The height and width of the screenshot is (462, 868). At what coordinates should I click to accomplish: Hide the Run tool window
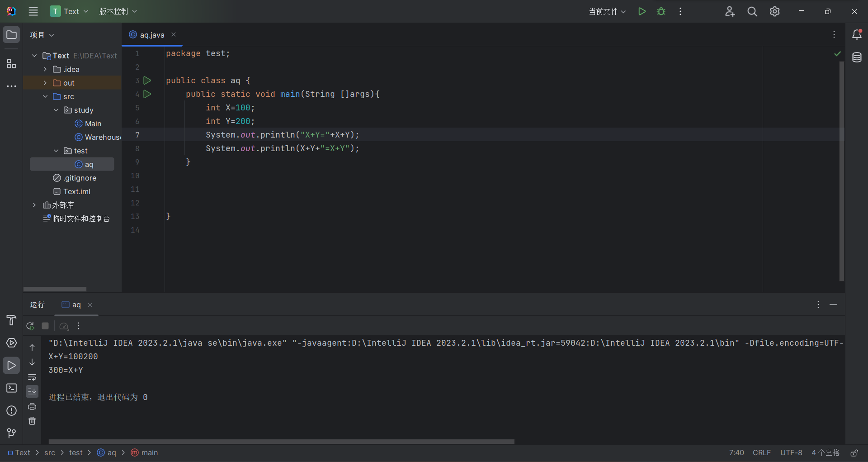coord(833,305)
